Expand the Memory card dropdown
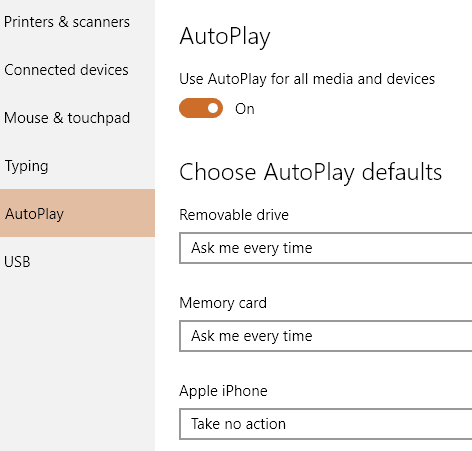Image resolution: width=472 pixels, height=451 pixels. [x=326, y=336]
